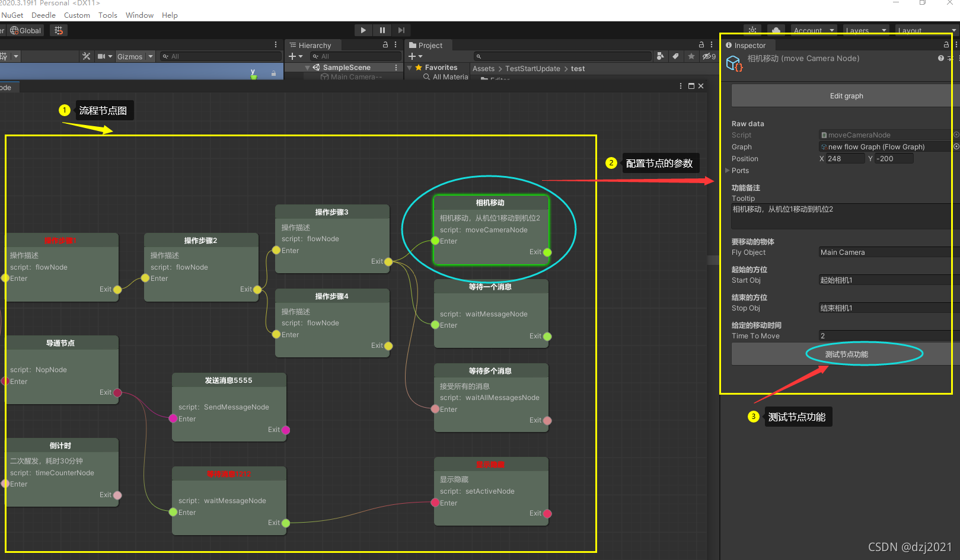960x560 pixels.
Task: Select the 操作步骤3 node header
Action: [332, 212]
